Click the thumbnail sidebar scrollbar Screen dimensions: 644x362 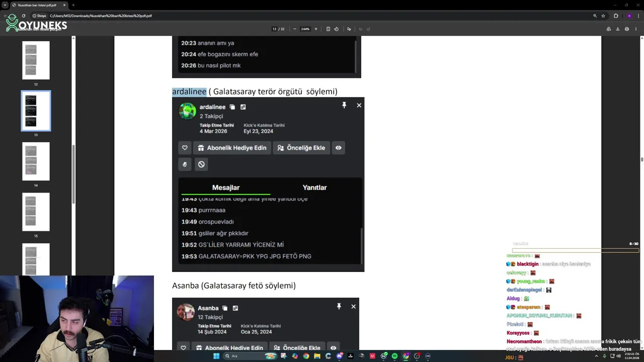click(x=73, y=173)
